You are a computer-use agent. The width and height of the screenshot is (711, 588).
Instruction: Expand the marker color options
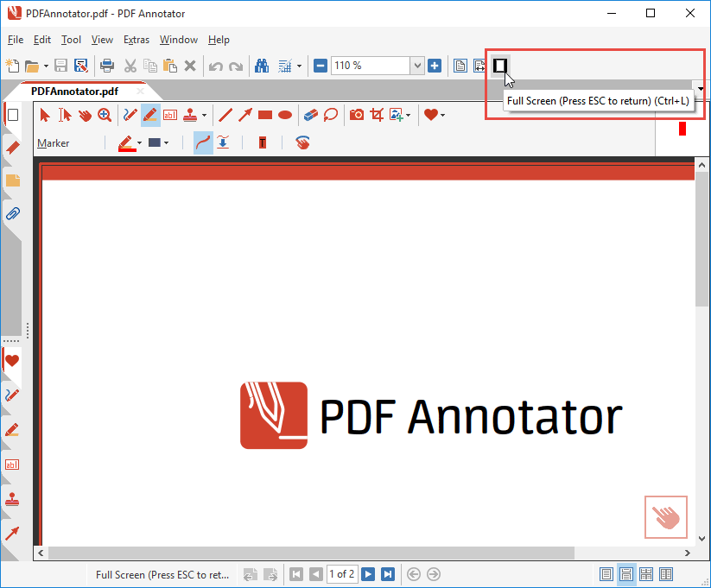pos(139,142)
